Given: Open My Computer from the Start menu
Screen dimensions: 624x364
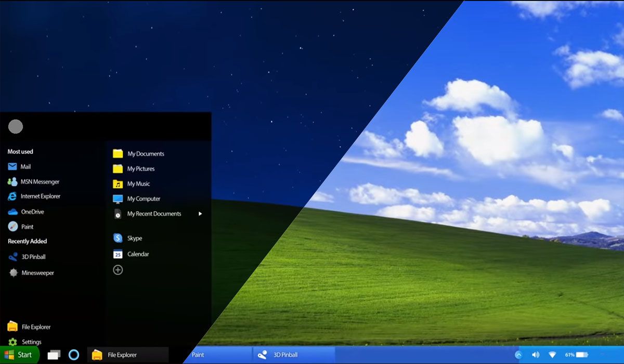Looking at the screenshot, I should point(137,199).
